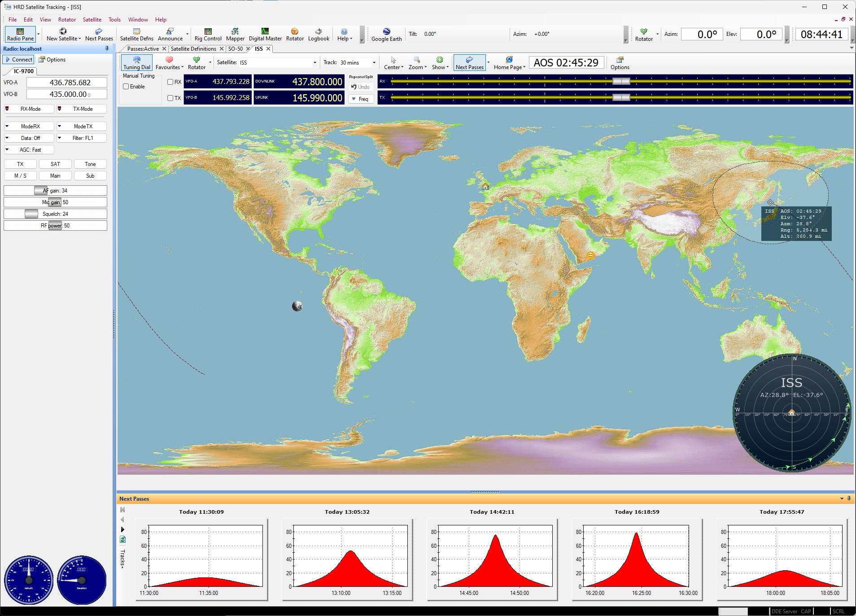Screen dimensions: 856x616
Task: Click the radio pane Options icon
Action: tap(52, 60)
